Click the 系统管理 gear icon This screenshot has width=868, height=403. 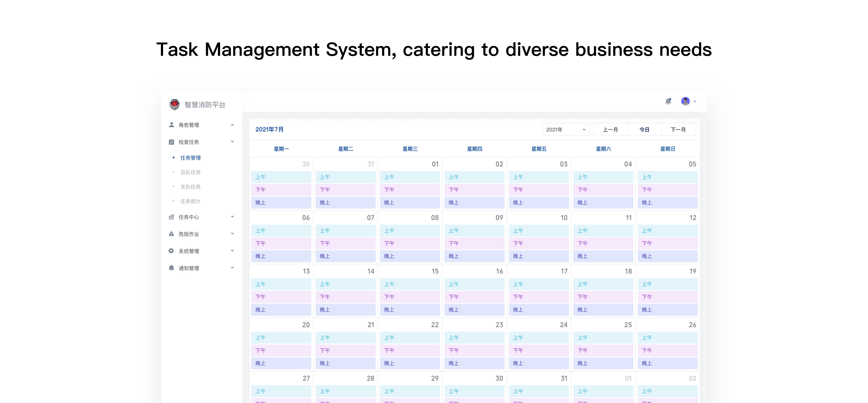pos(171,251)
